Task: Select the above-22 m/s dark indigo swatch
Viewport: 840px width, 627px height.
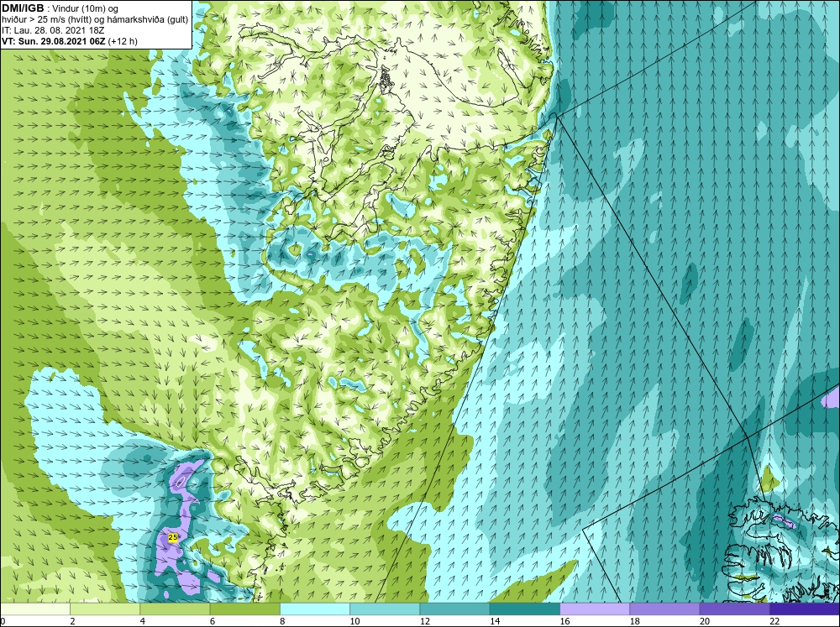Action: coord(804,609)
